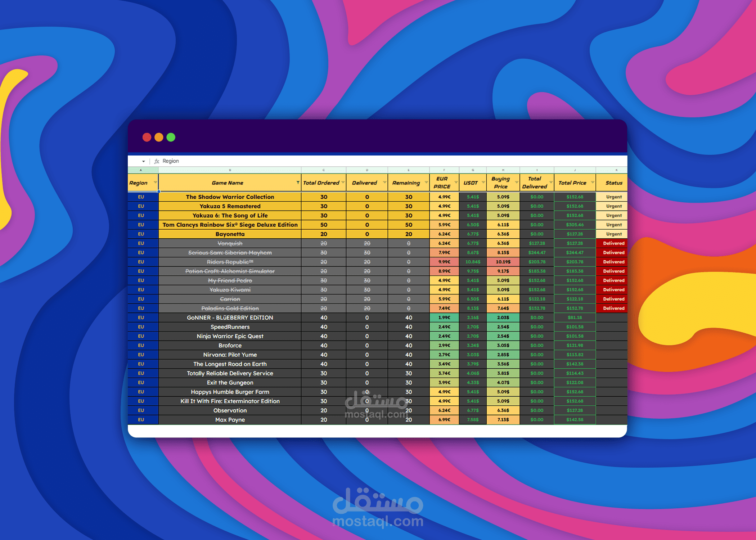
Task: Select the Vanquish cell
Action: click(230, 243)
